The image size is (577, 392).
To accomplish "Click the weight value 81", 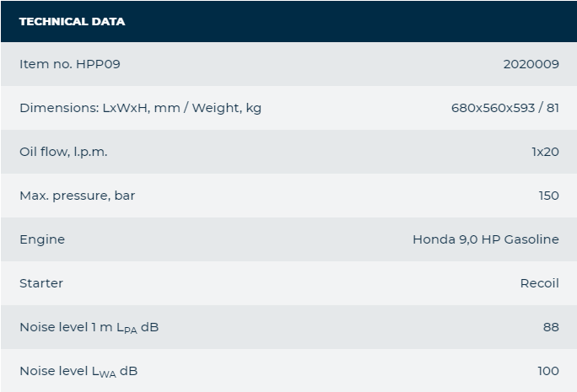I will 552,108.
